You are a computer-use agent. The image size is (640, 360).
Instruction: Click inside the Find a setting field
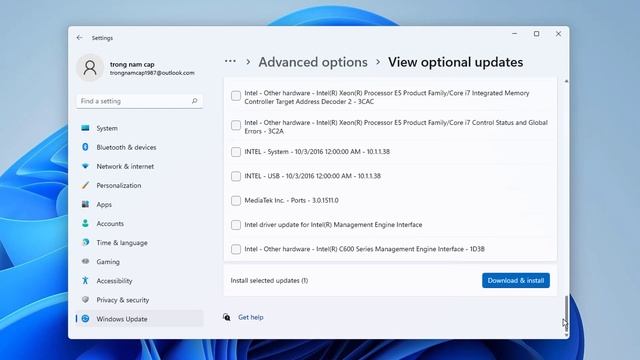tap(139, 101)
